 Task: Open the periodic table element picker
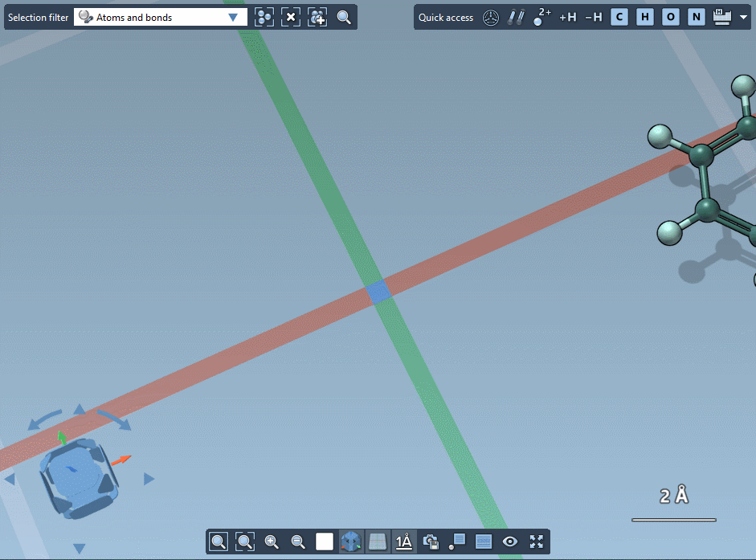[x=721, y=17]
